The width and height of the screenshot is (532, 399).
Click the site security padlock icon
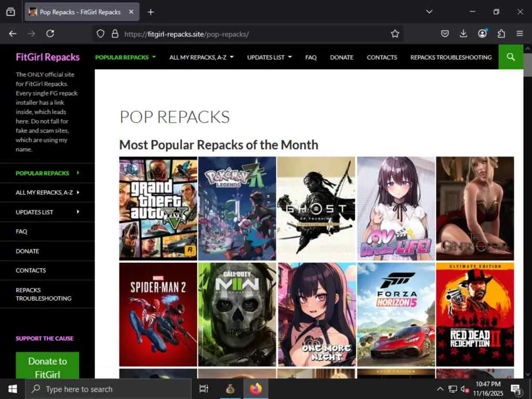[115, 34]
